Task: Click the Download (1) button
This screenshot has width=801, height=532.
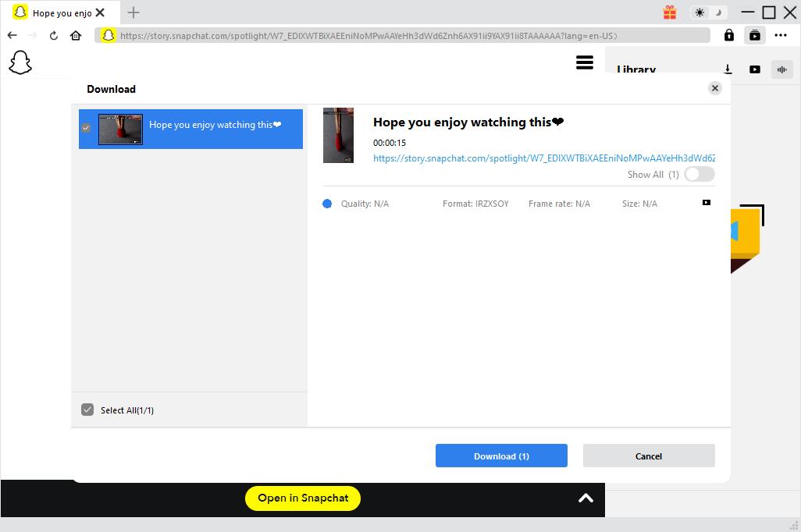Action: point(501,456)
